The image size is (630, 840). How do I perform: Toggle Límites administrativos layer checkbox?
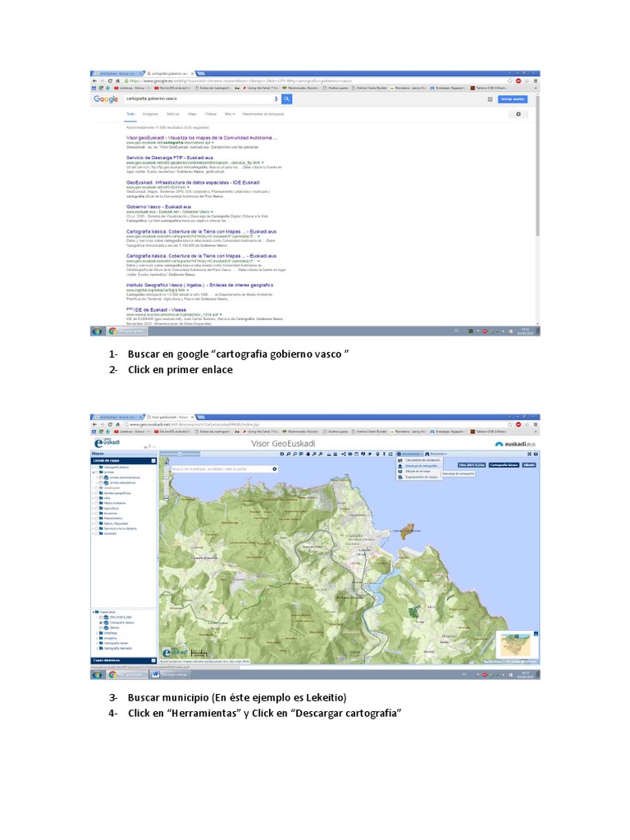[101, 477]
